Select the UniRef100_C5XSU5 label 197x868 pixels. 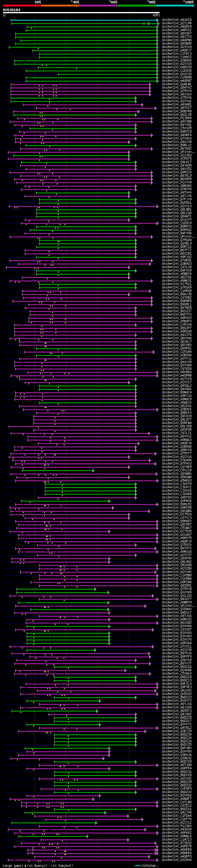click(x=177, y=128)
